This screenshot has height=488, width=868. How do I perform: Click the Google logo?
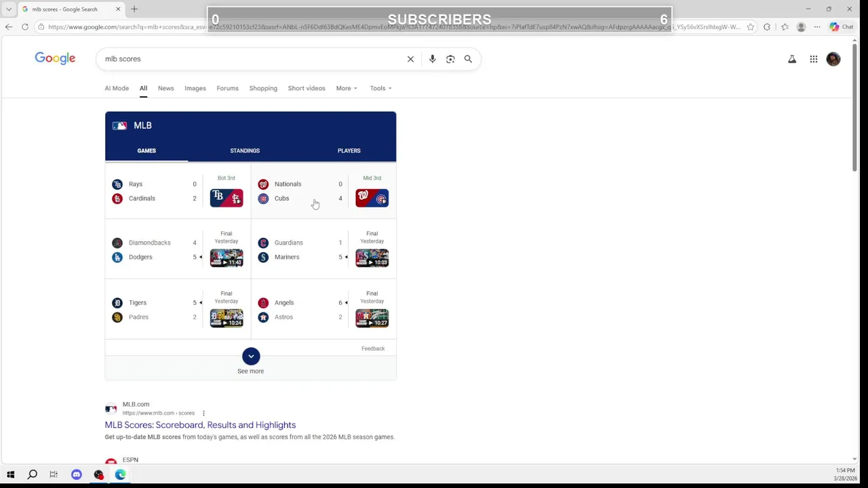coord(55,58)
